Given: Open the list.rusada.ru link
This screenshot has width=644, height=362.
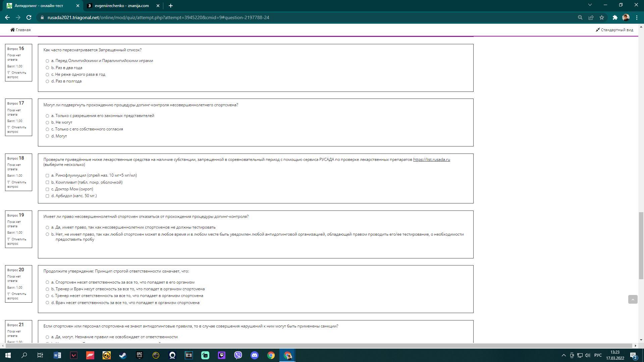Looking at the screenshot, I should [x=431, y=160].
